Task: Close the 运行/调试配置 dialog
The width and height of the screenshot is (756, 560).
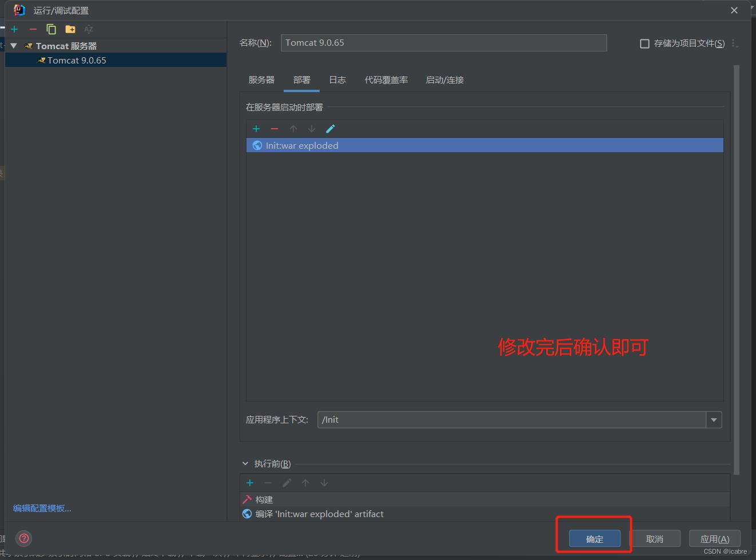Action: coord(734,10)
